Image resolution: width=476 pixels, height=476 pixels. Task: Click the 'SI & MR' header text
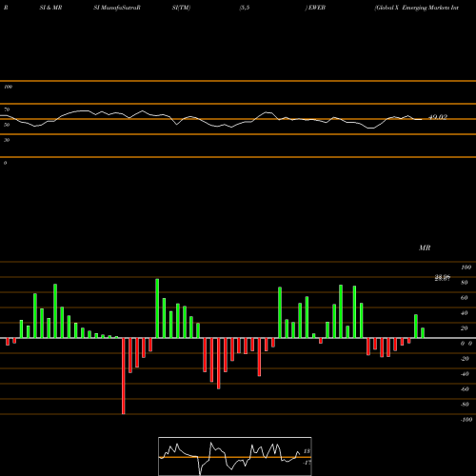point(50,8)
